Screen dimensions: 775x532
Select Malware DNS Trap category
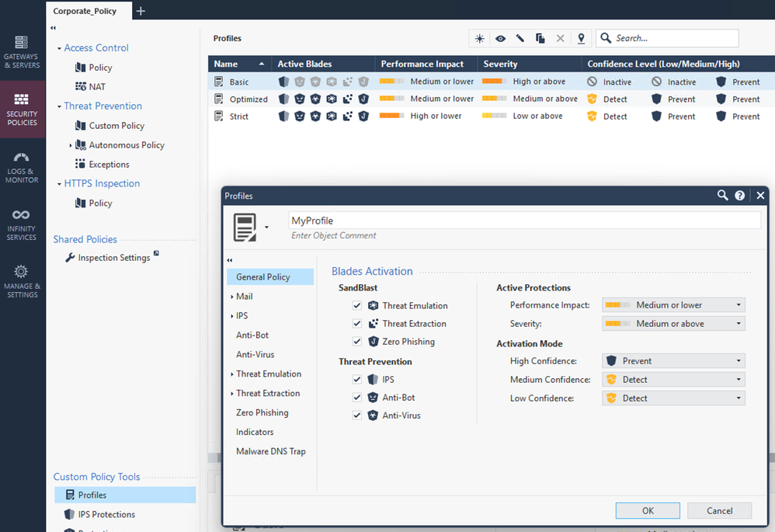271,451
